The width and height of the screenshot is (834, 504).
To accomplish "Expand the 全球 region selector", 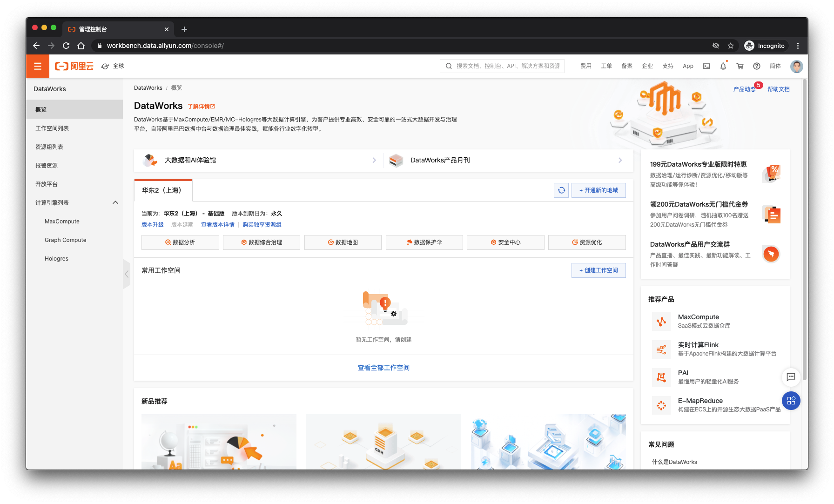I will (113, 66).
